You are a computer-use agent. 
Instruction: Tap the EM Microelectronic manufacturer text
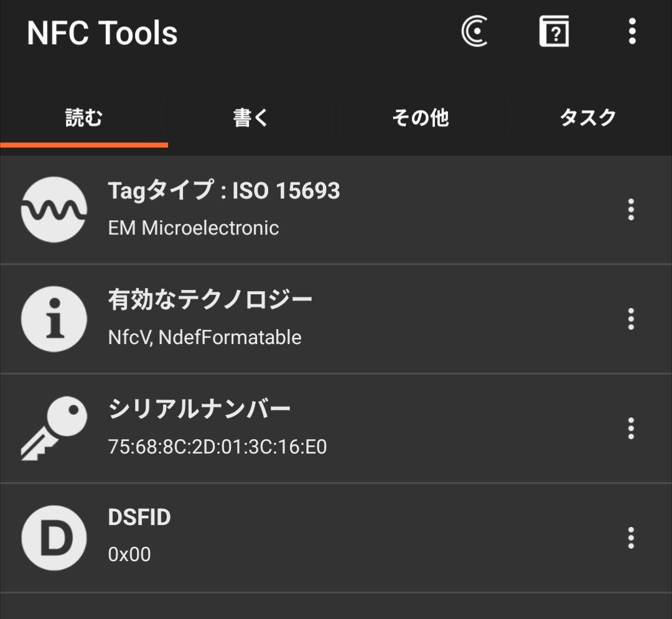194,228
